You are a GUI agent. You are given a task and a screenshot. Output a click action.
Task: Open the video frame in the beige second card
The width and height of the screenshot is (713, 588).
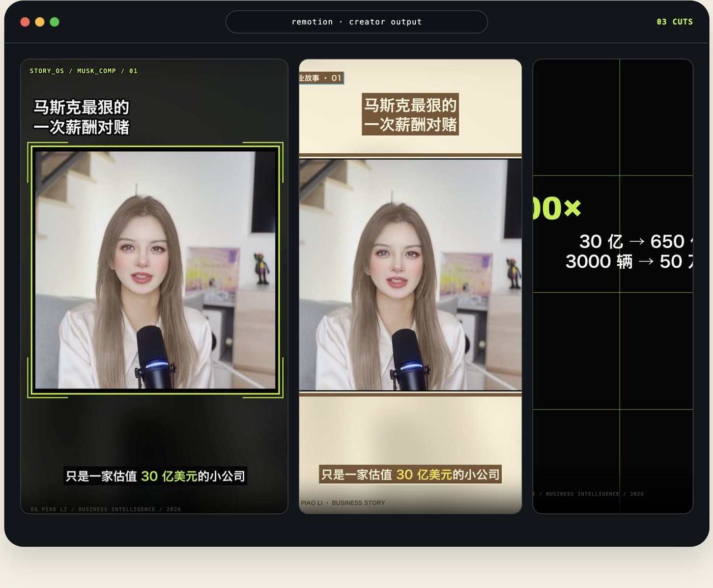(410, 275)
